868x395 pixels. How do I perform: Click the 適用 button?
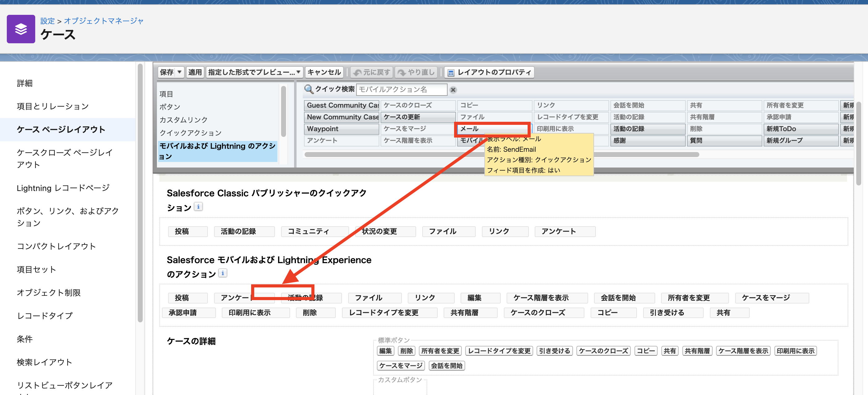click(x=195, y=72)
